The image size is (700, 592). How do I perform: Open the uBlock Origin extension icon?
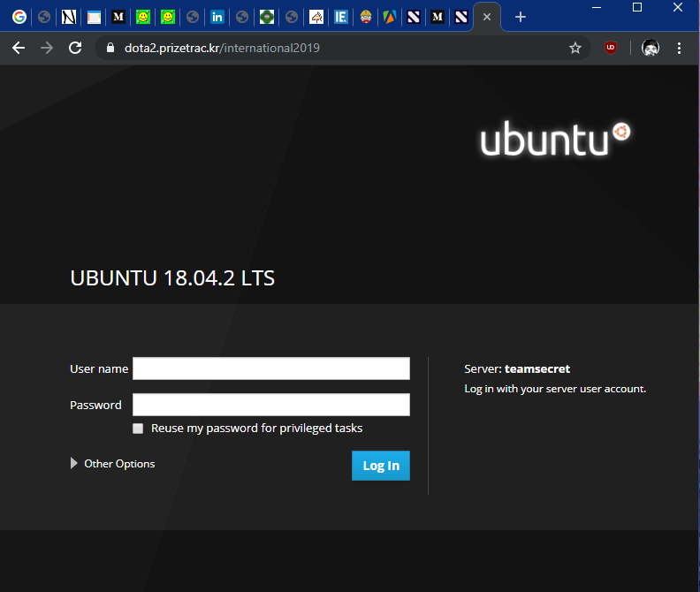(610, 48)
